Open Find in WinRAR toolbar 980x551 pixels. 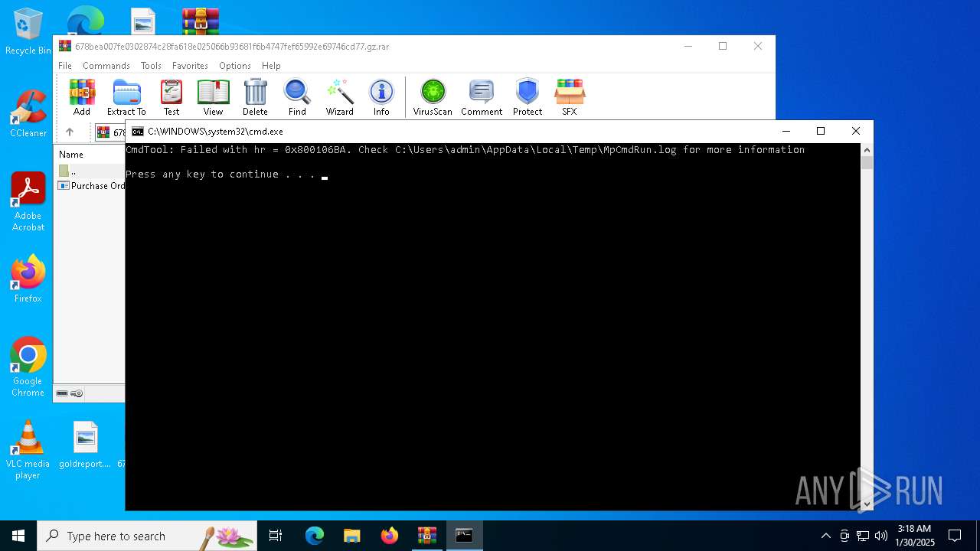(297, 97)
